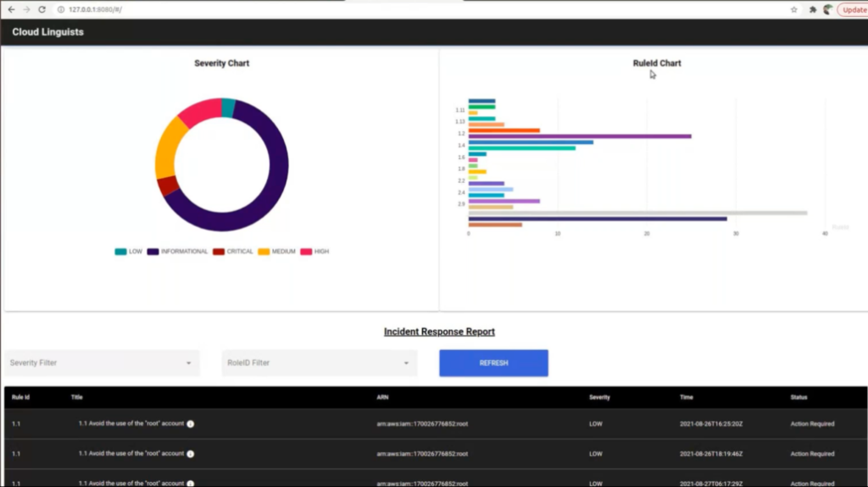Open the extensions puzzle icon
The image size is (868, 487).
[x=812, y=9]
